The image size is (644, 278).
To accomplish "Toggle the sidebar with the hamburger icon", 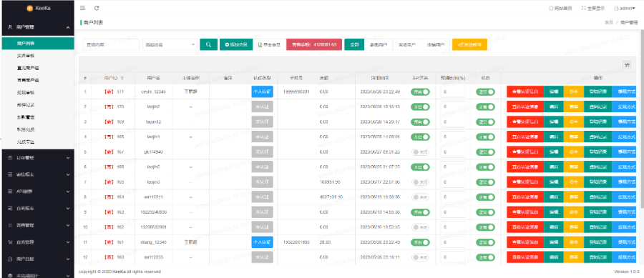I will point(82,8).
